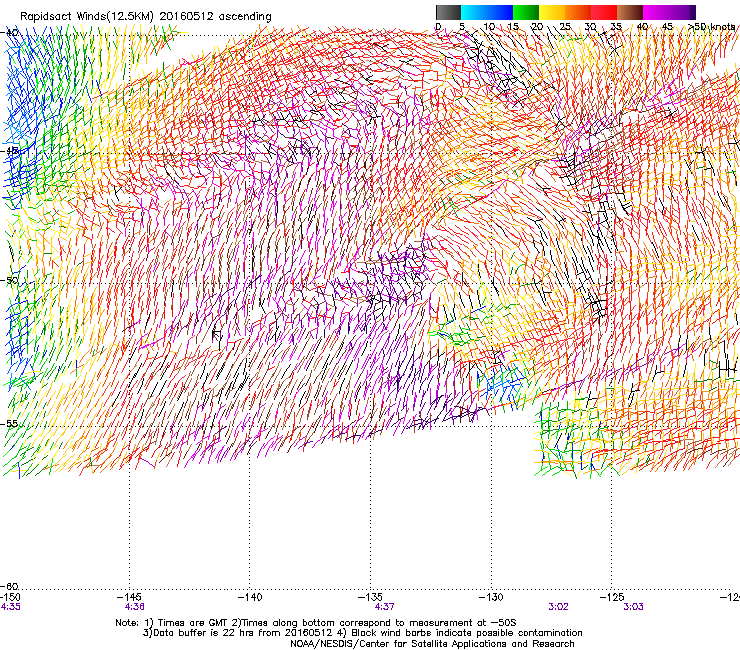Pick the orange 25-30 knots legend swatch

tap(578, 12)
